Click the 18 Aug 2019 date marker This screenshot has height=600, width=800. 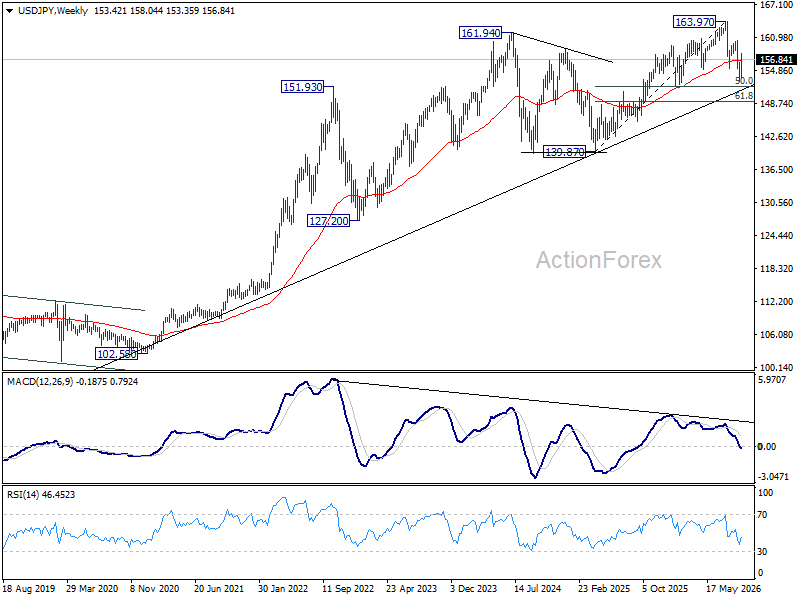pos(29,589)
